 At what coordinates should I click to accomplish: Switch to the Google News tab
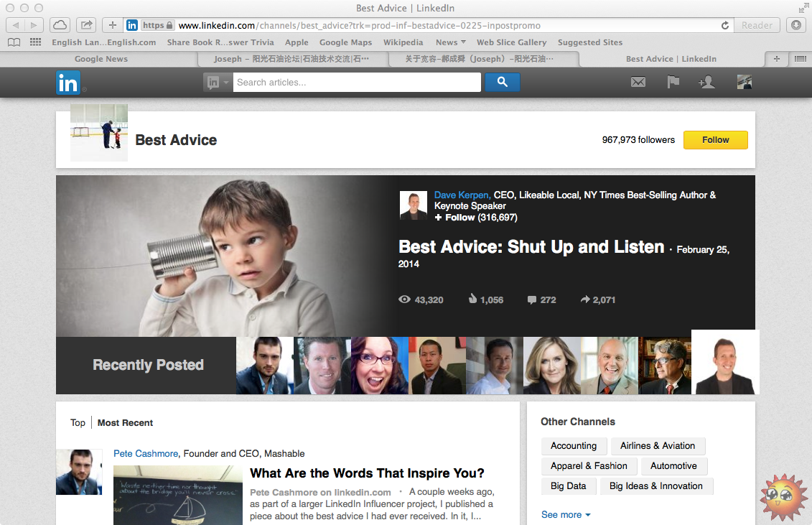pyautogui.click(x=101, y=59)
